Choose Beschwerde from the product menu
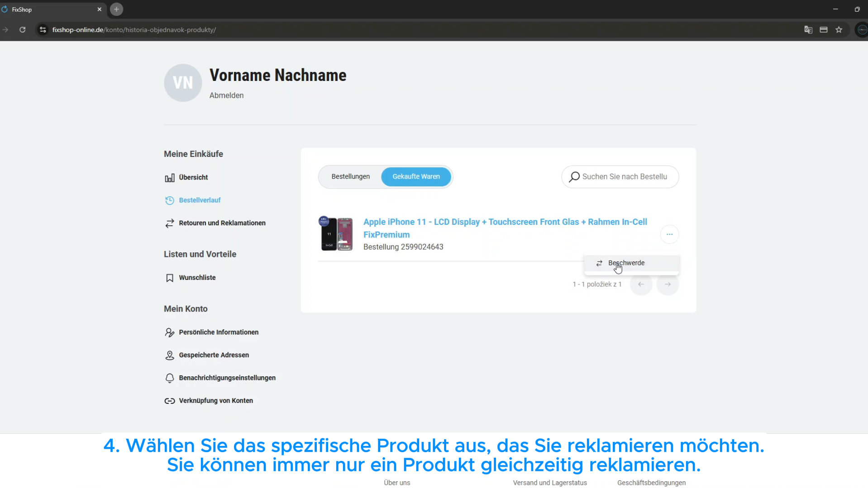868x488 pixels. click(x=626, y=263)
